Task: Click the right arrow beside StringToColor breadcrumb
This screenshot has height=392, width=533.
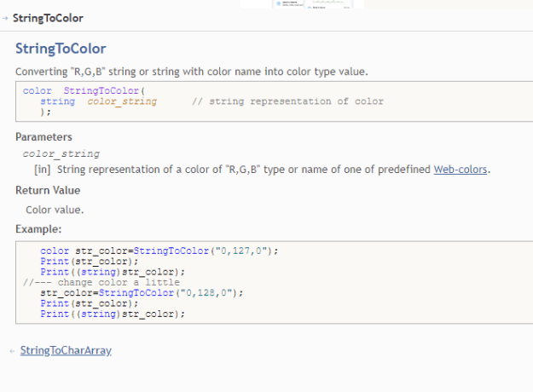Action: pyautogui.click(x=5, y=19)
